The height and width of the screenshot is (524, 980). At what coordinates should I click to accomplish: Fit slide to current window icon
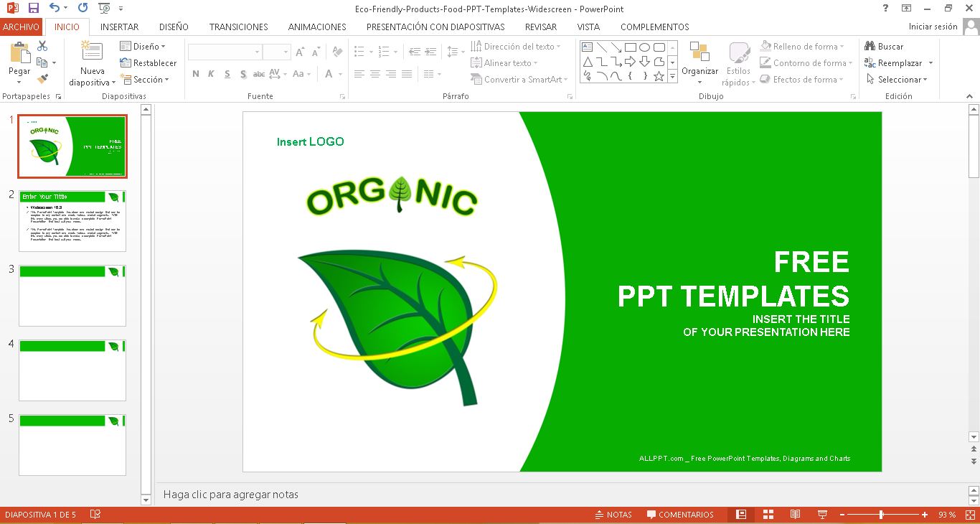point(969,515)
